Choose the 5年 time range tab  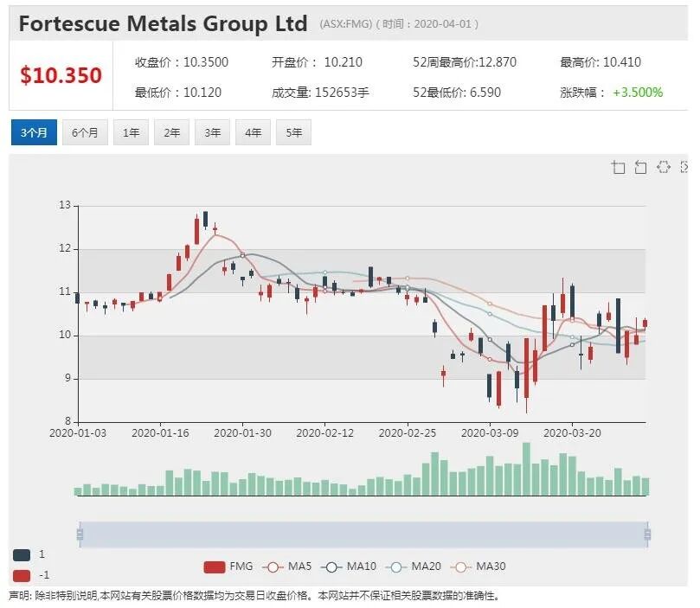pyautogui.click(x=293, y=132)
